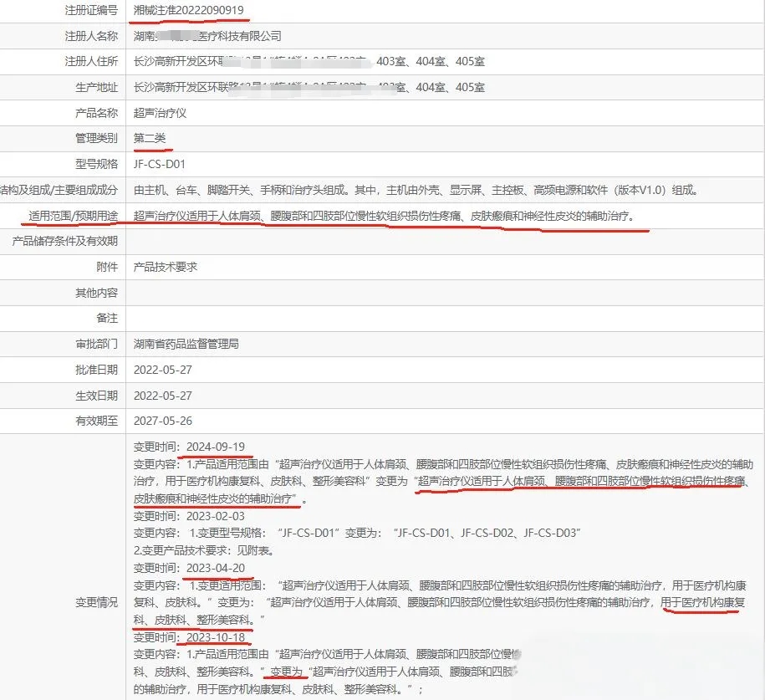Click the 产品名称 label
Image resolution: width=765 pixels, height=700 pixels.
click(97, 113)
